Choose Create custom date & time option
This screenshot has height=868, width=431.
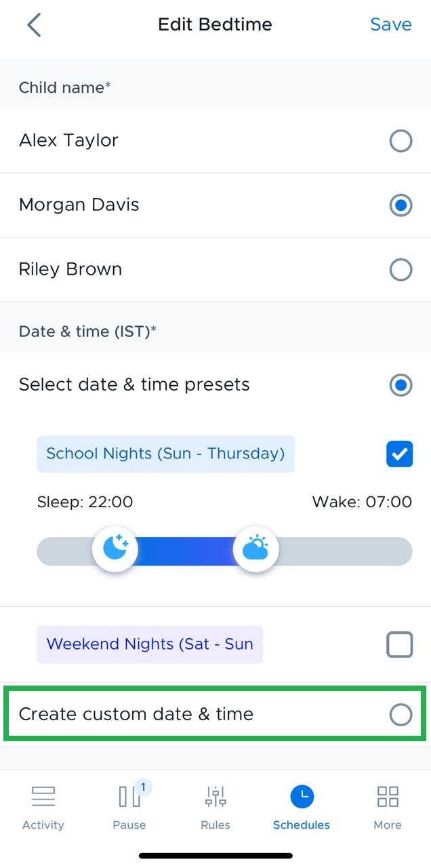pyautogui.click(x=401, y=714)
